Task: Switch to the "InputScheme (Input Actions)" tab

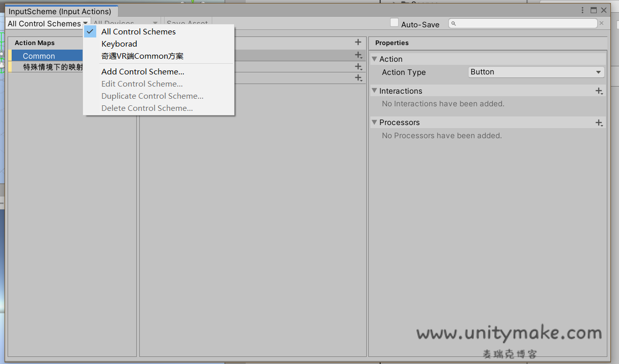Action: click(x=61, y=11)
